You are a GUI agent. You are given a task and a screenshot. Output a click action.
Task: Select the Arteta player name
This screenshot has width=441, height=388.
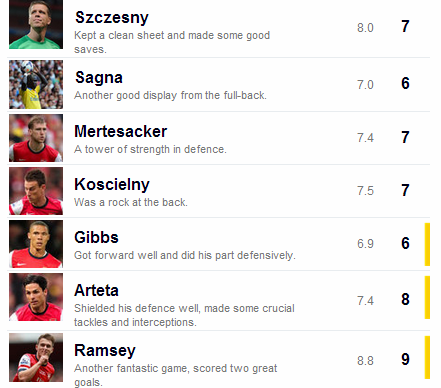[96, 290]
